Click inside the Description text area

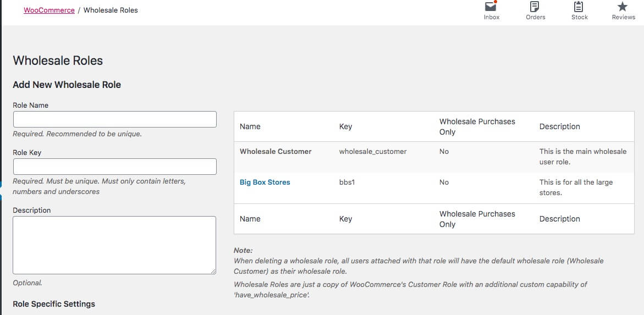coord(114,245)
